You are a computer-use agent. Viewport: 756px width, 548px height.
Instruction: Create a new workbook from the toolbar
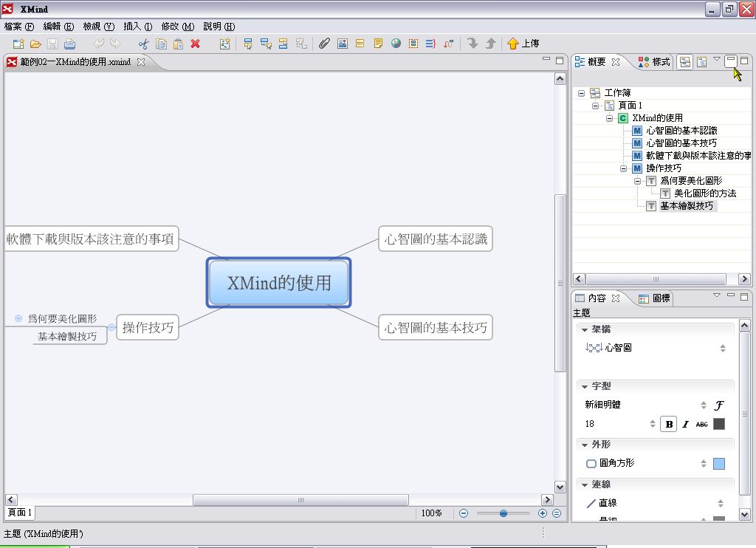tap(18, 44)
